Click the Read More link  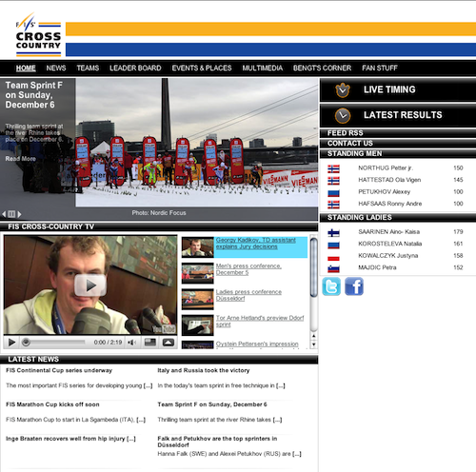click(x=20, y=159)
